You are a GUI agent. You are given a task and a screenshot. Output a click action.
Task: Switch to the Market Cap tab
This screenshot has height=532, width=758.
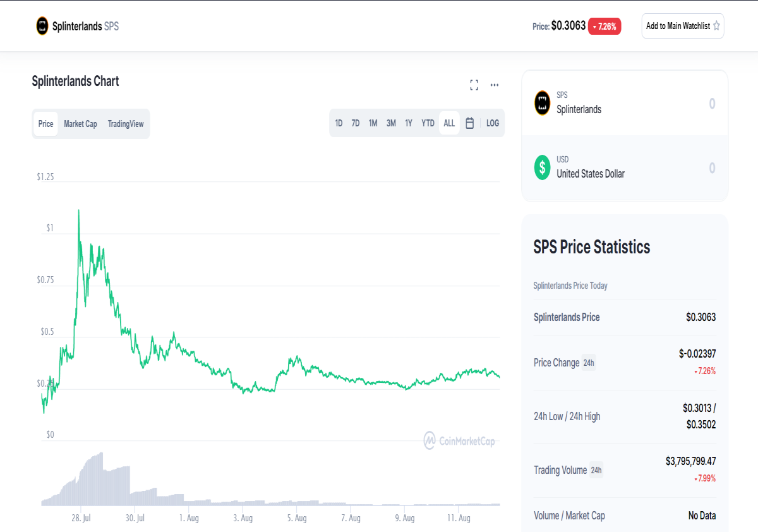point(80,124)
